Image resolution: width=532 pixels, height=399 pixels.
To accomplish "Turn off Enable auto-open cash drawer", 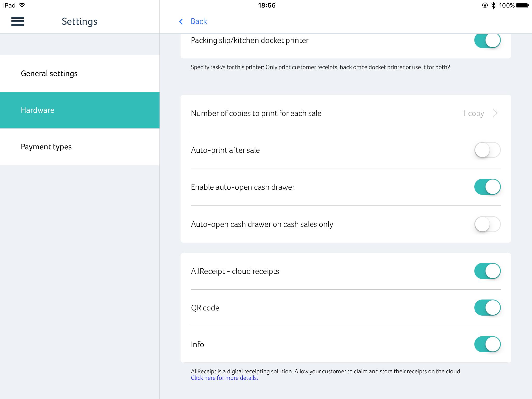I will [x=487, y=187].
